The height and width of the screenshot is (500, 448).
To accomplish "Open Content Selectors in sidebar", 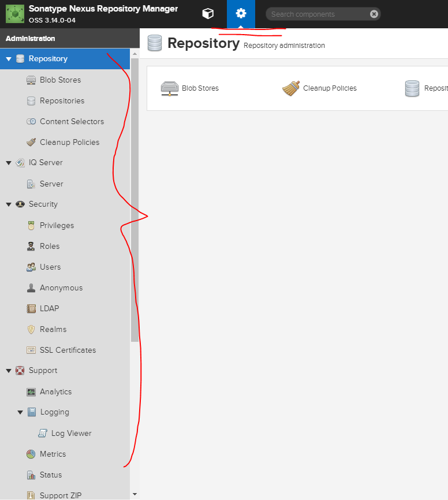I will [x=72, y=121].
